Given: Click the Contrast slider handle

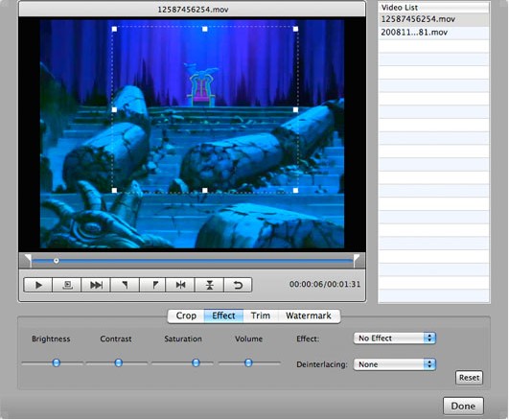Looking at the screenshot, I should 119,362.
